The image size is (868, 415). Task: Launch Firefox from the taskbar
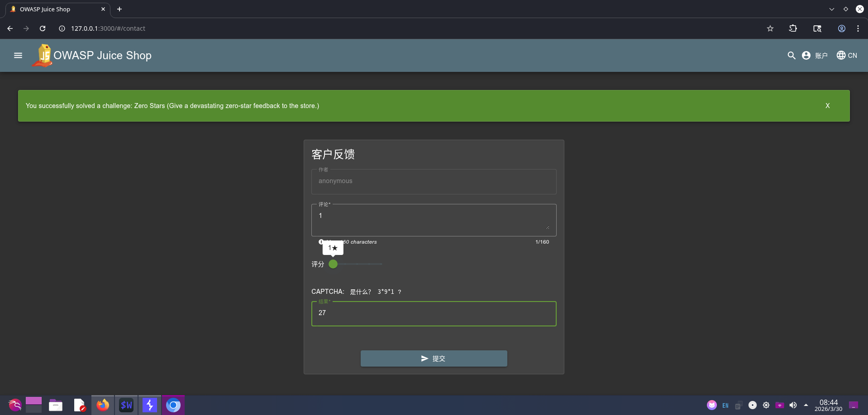click(103, 405)
